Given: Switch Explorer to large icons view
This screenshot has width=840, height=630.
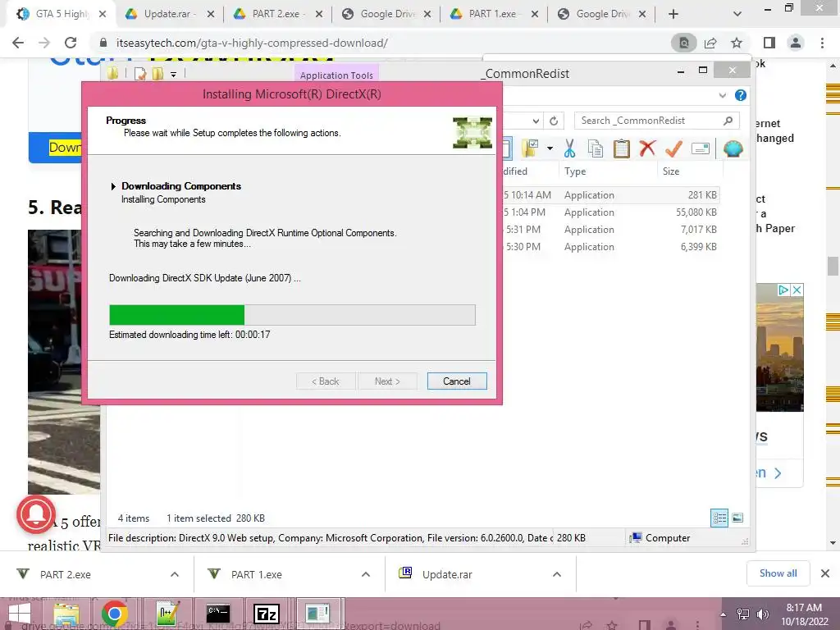Looking at the screenshot, I should pos(737,518).
